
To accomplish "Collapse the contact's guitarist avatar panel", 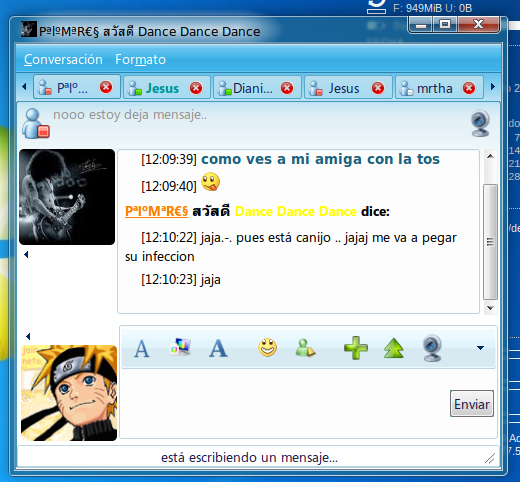I will tap(26, 255).
